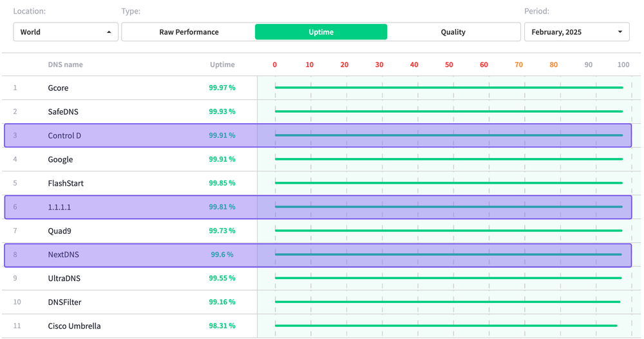The height and width of the screenshot is (339, 644).
Task: Toggle the highlighted Control D row
Action: click(x=317, y=135)
